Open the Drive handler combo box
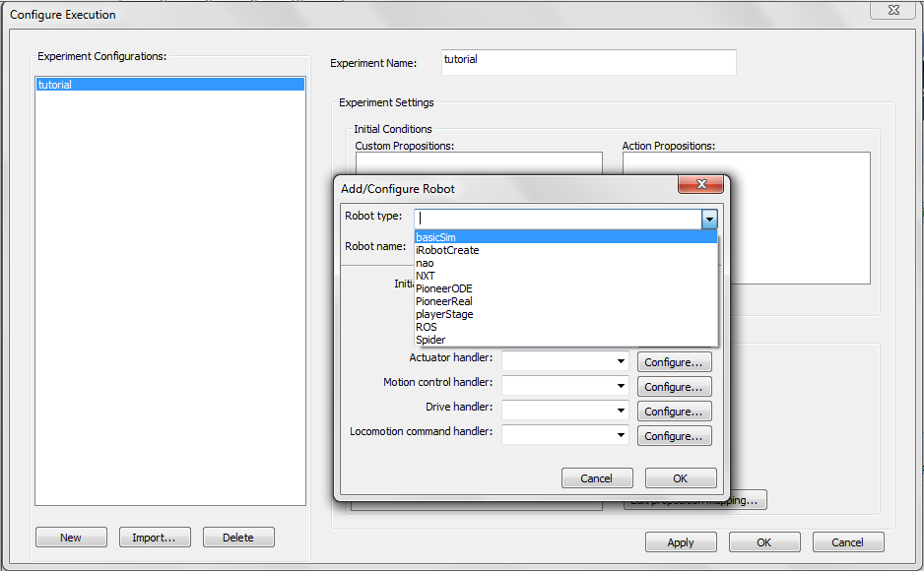 pos(621,411)
